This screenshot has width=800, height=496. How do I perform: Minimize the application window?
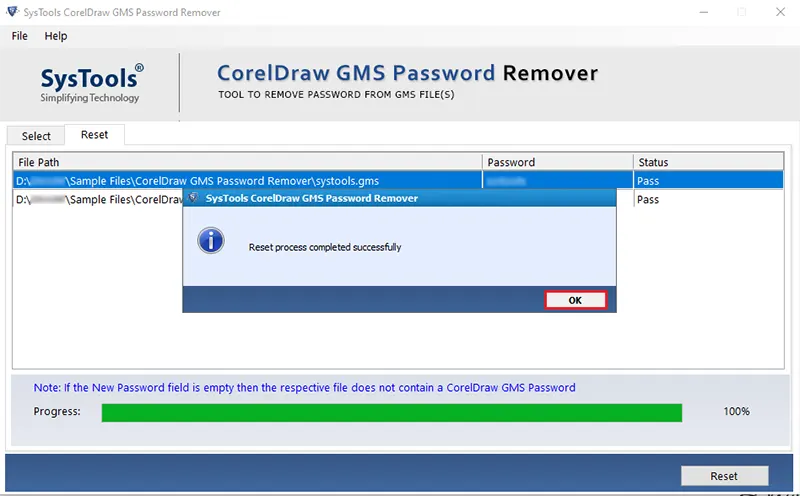coord(704,12)
